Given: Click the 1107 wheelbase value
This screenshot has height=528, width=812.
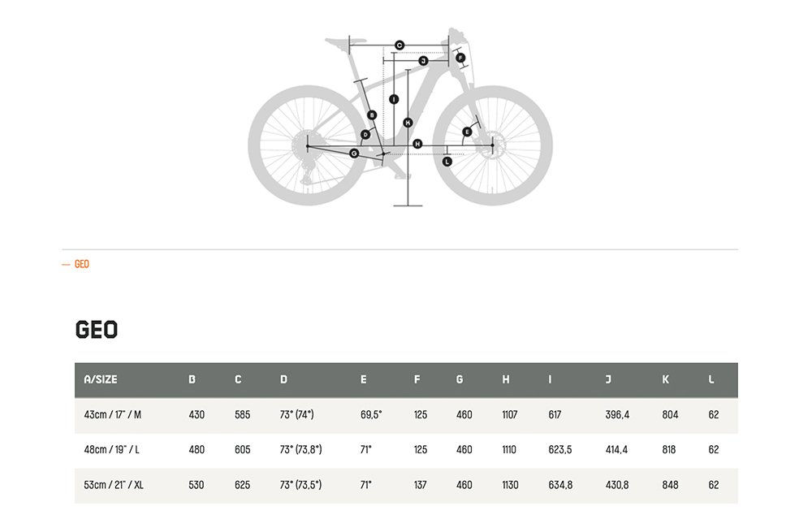Looking at the screenshot, I should click(510, 414).
